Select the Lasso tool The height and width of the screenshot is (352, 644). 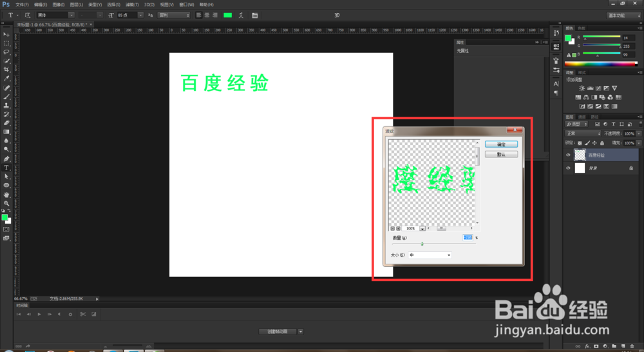[x=6, y=52]
